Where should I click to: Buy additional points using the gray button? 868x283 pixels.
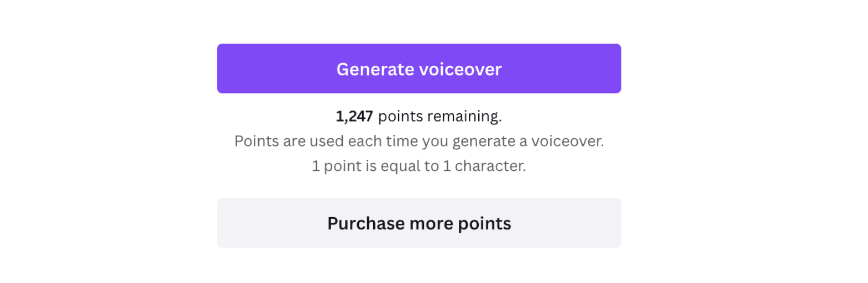[x=419, y=223]
